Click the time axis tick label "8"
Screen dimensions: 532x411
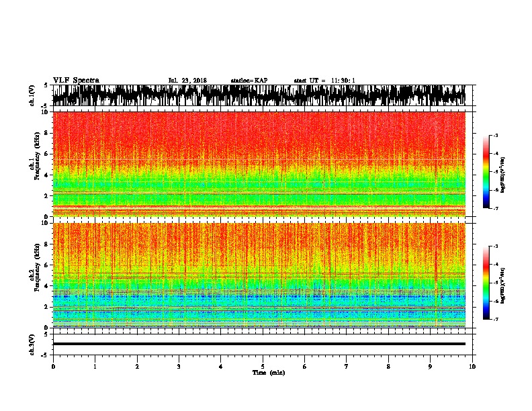point(388,366)
